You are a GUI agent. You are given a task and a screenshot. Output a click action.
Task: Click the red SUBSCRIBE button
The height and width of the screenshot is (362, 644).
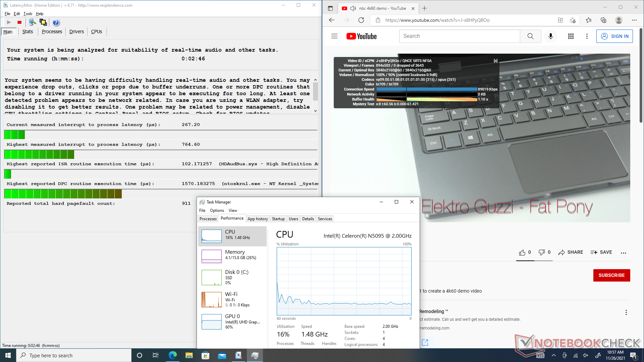[611, 275]
